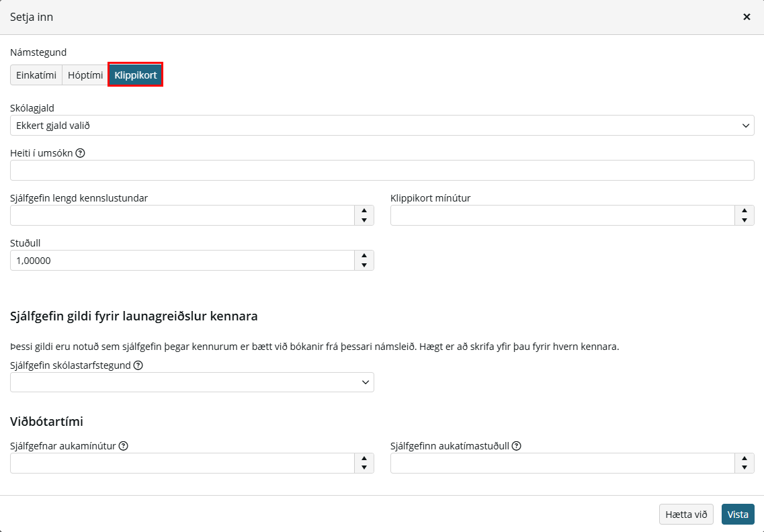Click help icon beside Sjálfgefinn aukatímastuðull

tap(517, 446)
